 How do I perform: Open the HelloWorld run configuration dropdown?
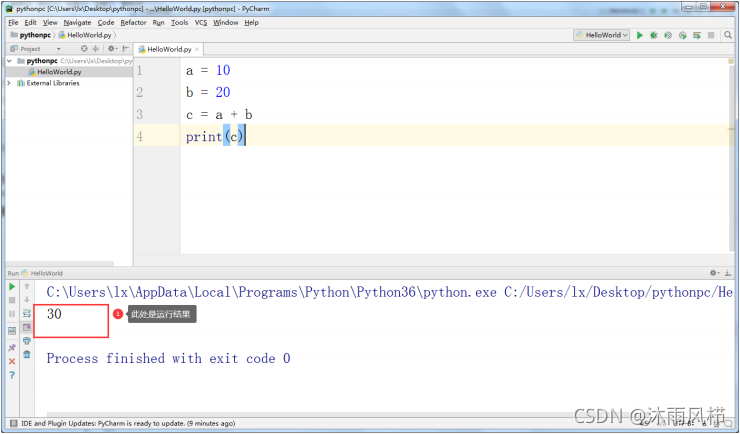602,35
